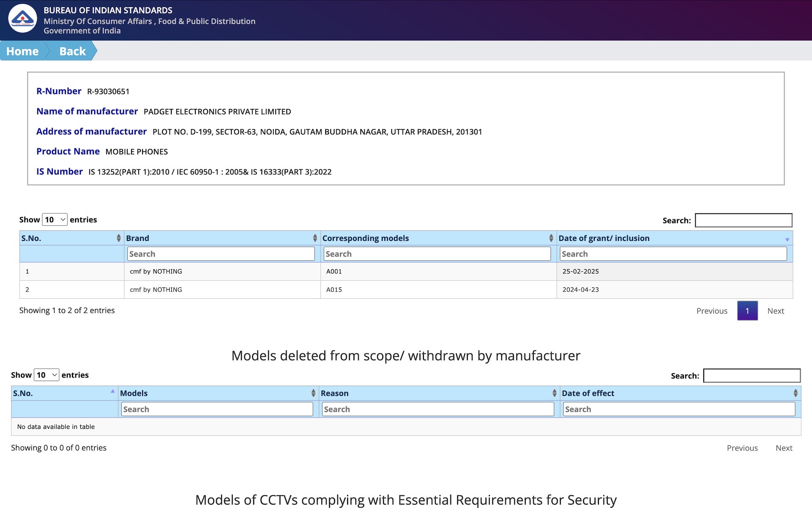Click the Back breadcrumb item
Image resolution: width=812 pixels, height=508 pixels.
coord(72,51)
